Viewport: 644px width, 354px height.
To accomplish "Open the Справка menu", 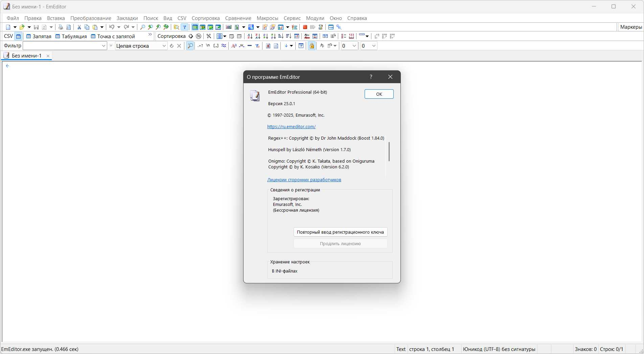I will pos(357,18).
